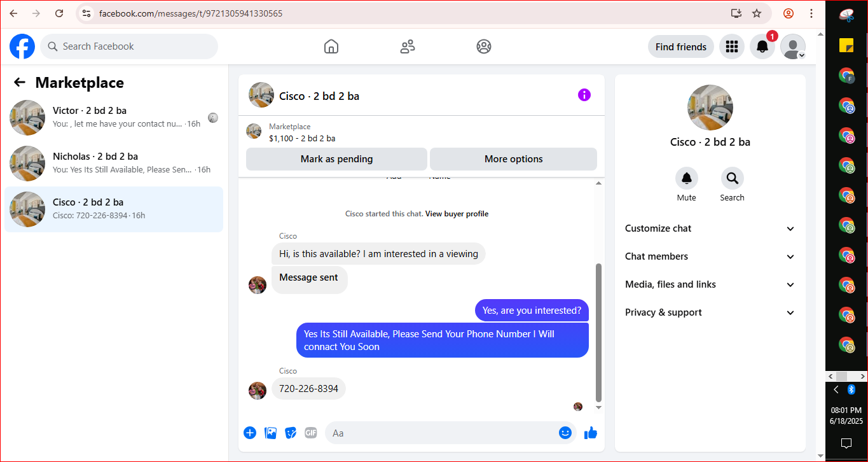Click the "Yes Its Still Available" message bubble
Viewport: 868px width, 462px height.
tap(443, 340)
